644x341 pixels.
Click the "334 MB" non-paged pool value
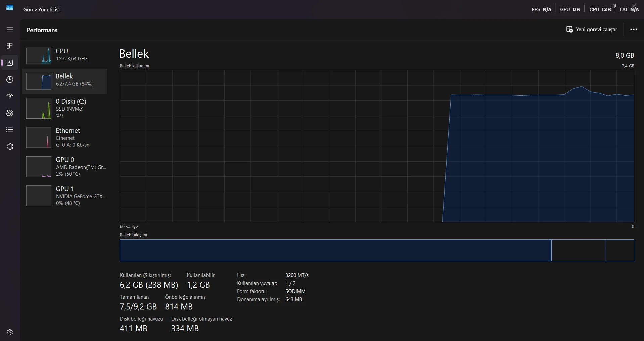click(185, 329)
